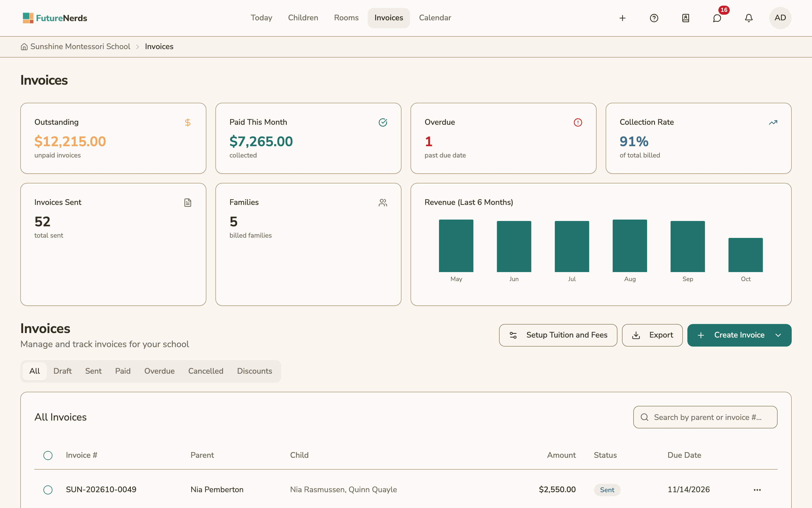Click the Due Date column header
The image size is (812, 508).
click(684, 455)
